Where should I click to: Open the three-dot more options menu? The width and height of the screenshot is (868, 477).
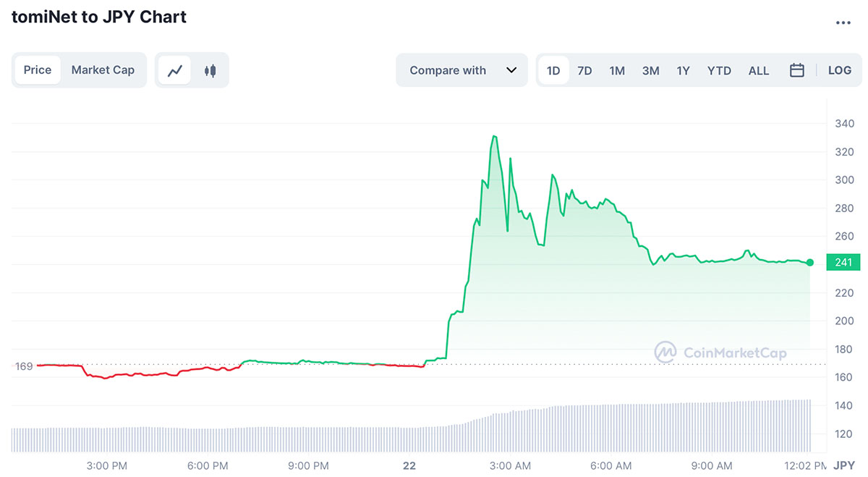pyautogui.click(x=843, y=22)
